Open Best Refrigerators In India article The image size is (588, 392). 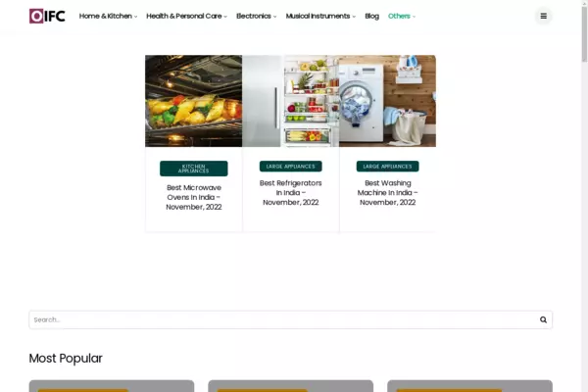290,192
